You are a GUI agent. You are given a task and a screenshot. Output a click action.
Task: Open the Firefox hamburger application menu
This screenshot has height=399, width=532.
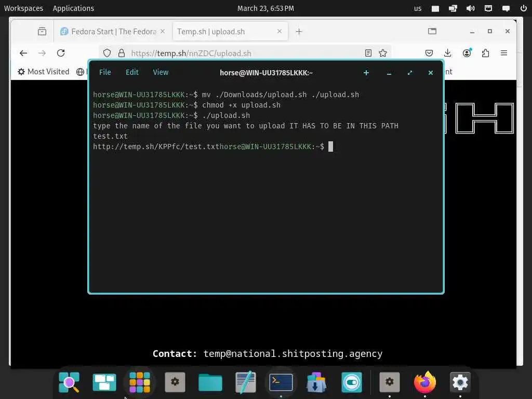[504, 53]
